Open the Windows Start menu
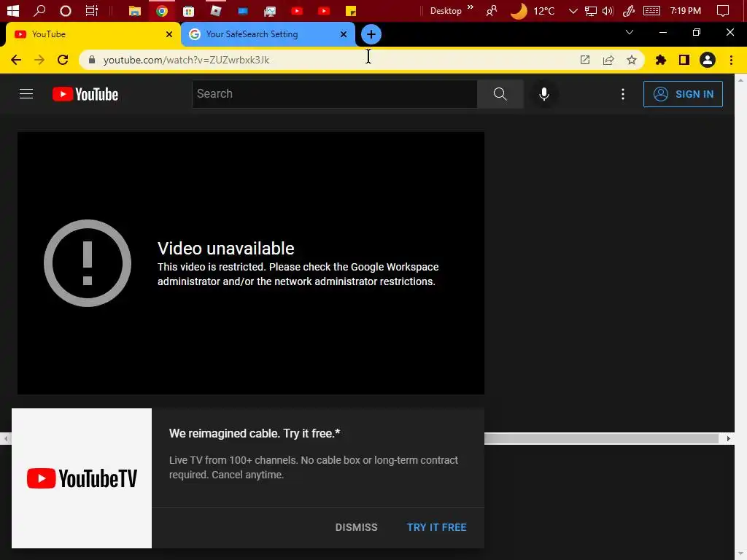 (13, 10)
